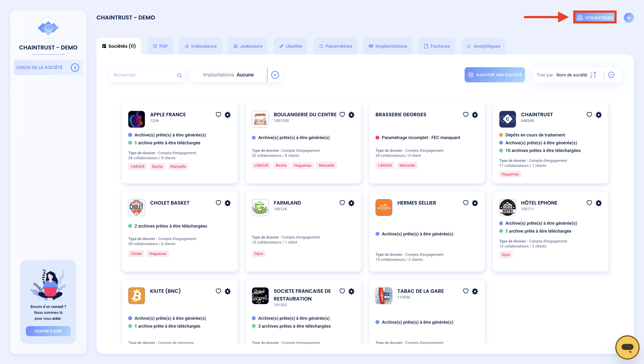Switch to the Indicateurs tab
The width and height of the screenshot is (644, 364).
pyautogui.click(x=200, y=46)
